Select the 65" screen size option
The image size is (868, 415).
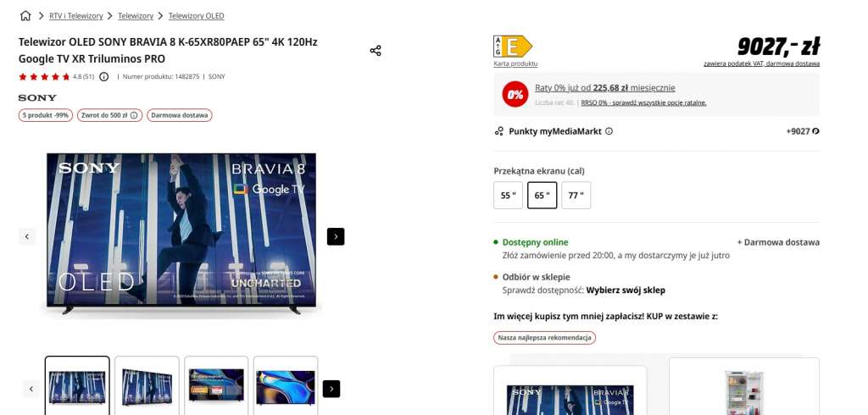pos(542,196)
